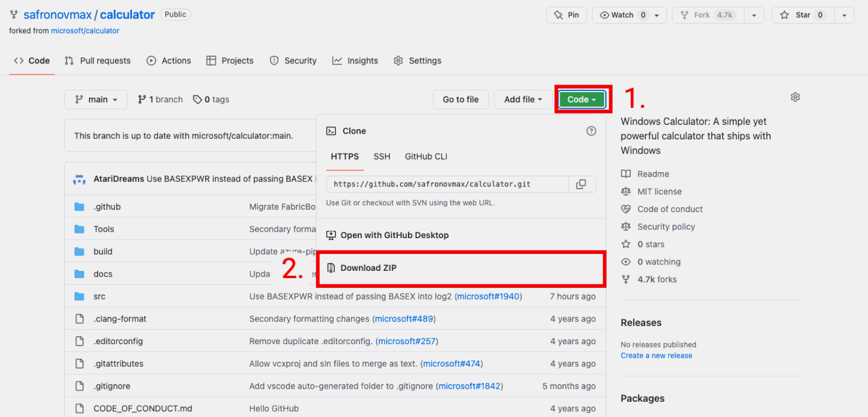The image size is (868, 417).
Task: Toggle Watch on the repository
Action: [622, 15]
